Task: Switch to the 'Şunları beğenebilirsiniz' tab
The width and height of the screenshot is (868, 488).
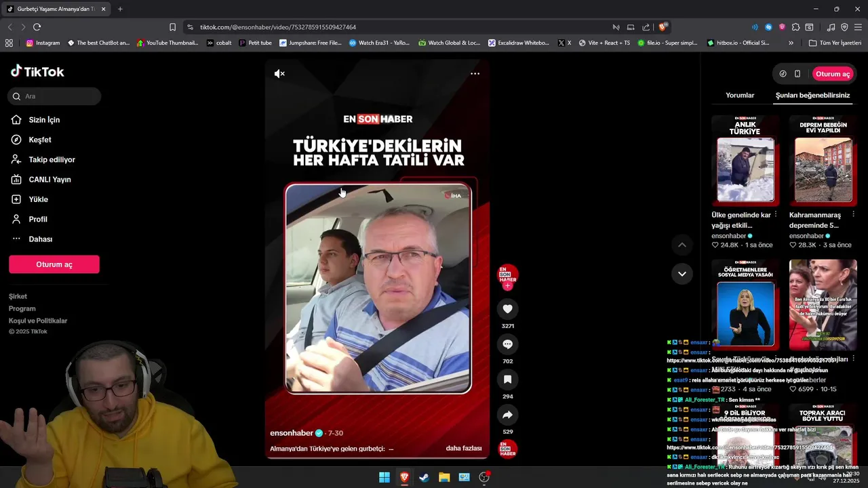Action: point(812,96)
